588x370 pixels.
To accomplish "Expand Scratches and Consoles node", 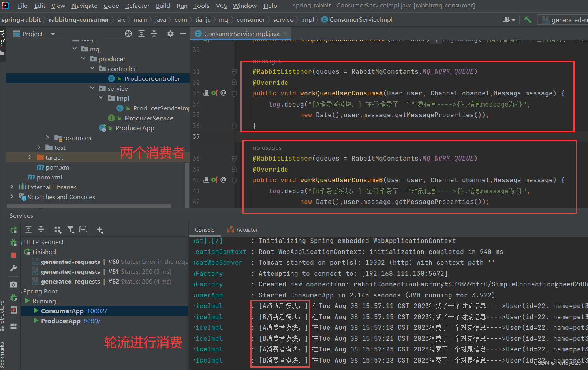I will click(x=12, y=196).
